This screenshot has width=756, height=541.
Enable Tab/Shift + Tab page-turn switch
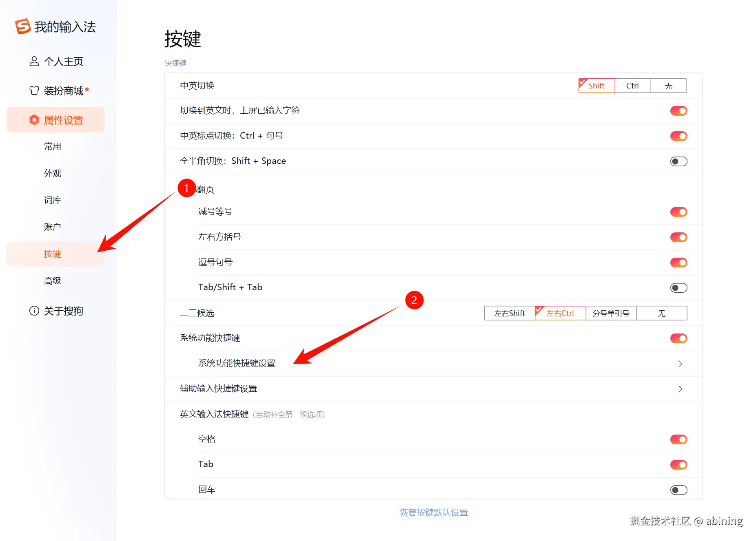click(678, 288)
